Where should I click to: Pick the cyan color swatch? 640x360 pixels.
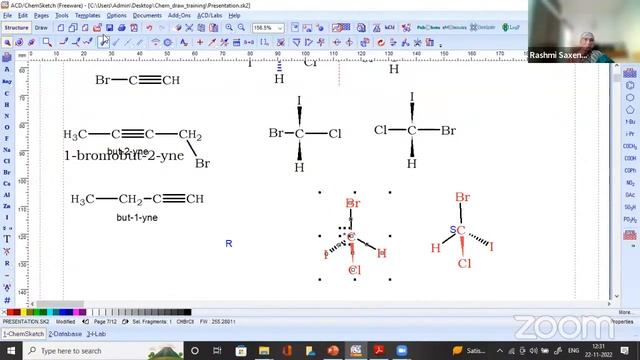pyautogui.click(x=50, y=312)
